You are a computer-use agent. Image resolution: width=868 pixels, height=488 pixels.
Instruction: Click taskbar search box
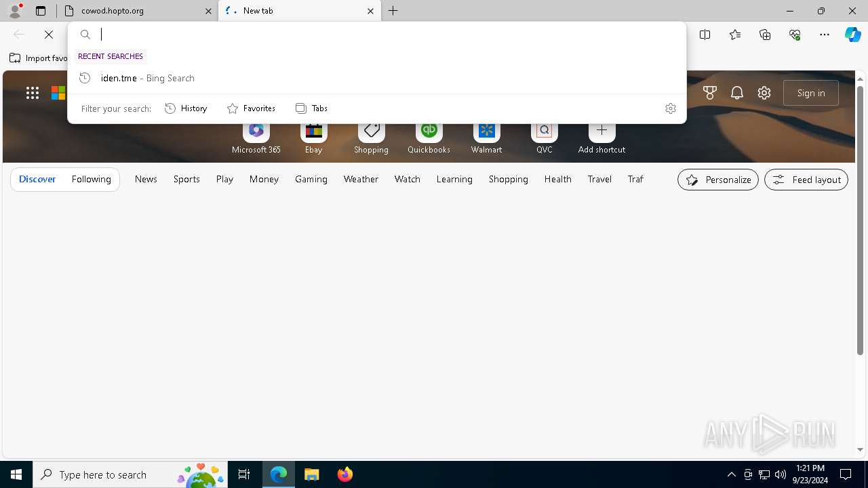click(x=130, y=474)
